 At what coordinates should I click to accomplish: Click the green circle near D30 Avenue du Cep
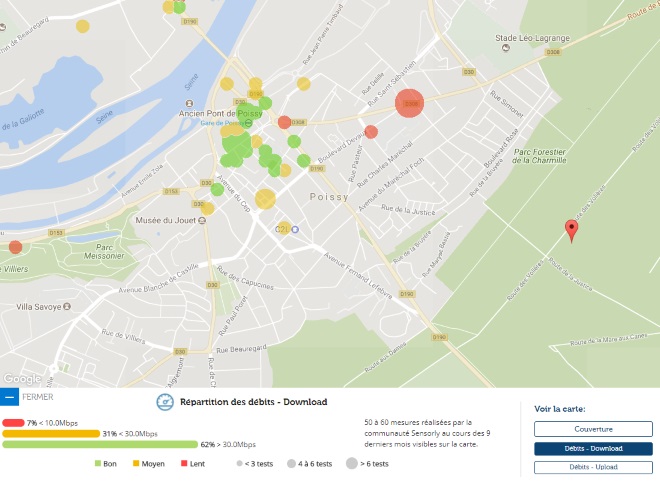pos(217,189)
